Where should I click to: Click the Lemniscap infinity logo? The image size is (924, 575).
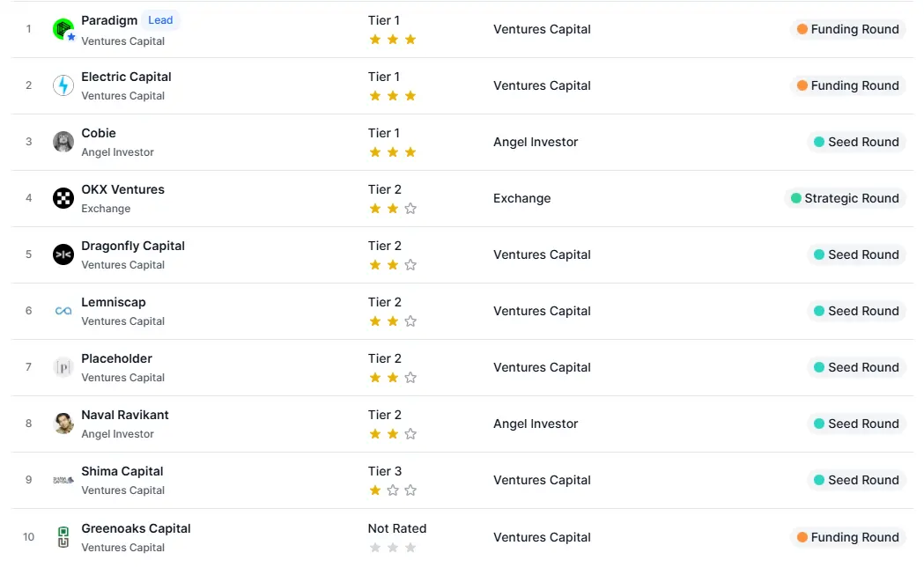click(x=63, y=311)
